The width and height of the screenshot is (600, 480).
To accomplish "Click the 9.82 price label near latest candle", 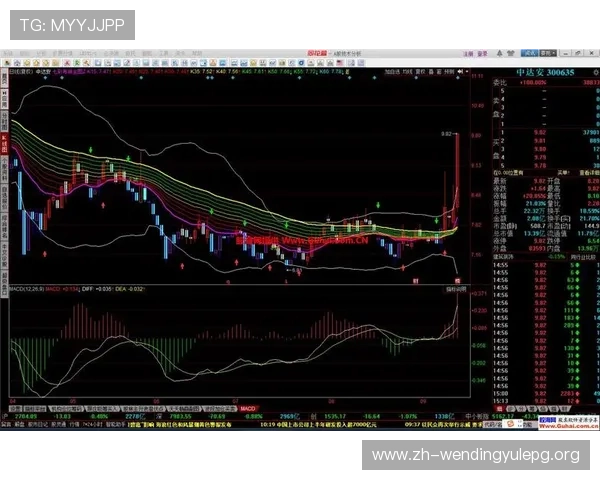I will pos(446,133).
